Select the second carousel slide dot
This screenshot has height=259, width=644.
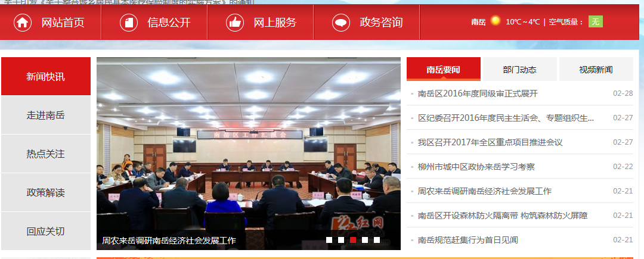(341, 240)
